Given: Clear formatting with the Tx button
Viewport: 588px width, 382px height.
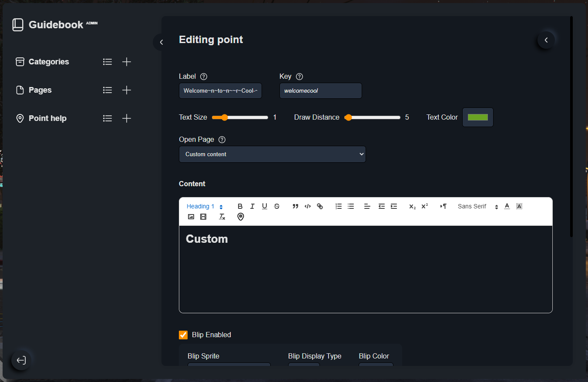Looking at the screenshot, I should 222,216.
